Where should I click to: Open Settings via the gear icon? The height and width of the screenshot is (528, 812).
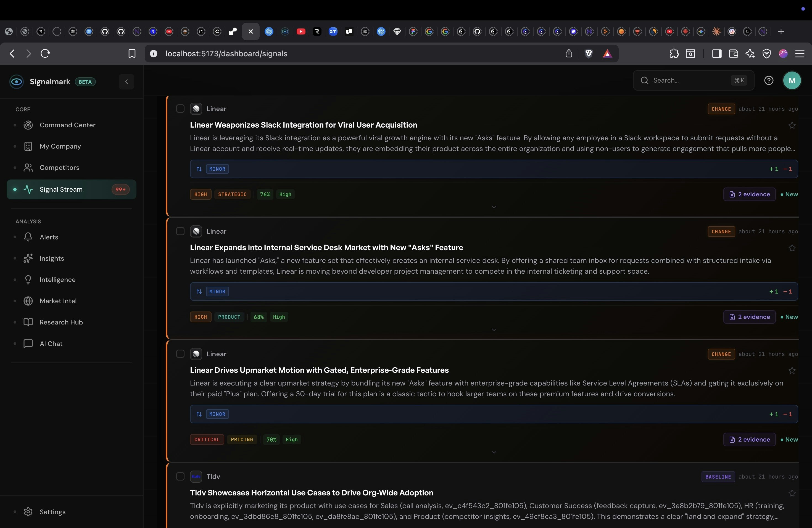coord(29,512)
